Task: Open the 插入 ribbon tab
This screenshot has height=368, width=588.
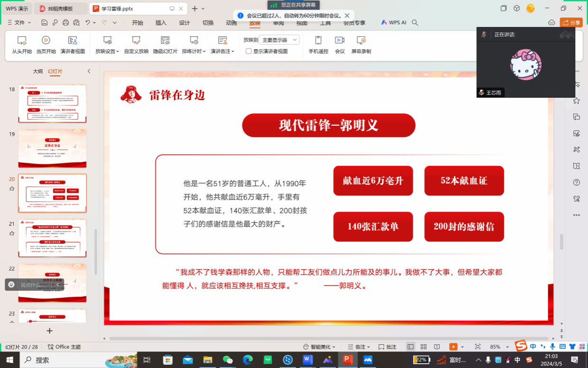Action: click(x=161, y=23)
